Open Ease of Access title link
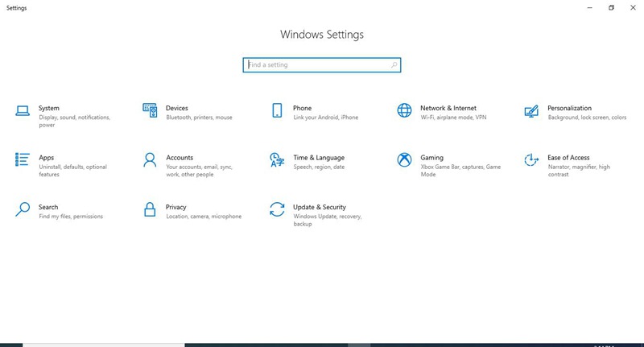644x347 pixels. click(568, 158)
